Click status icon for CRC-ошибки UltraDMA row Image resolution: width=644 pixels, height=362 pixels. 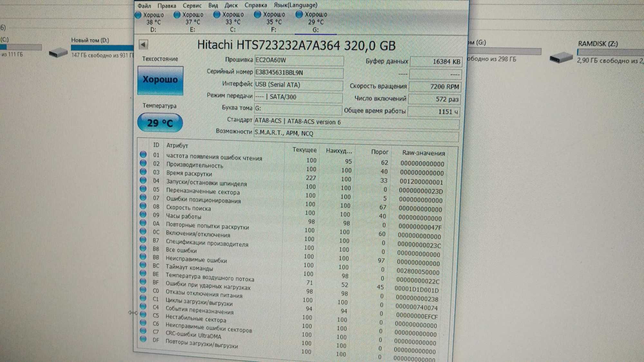click(143, 331)
